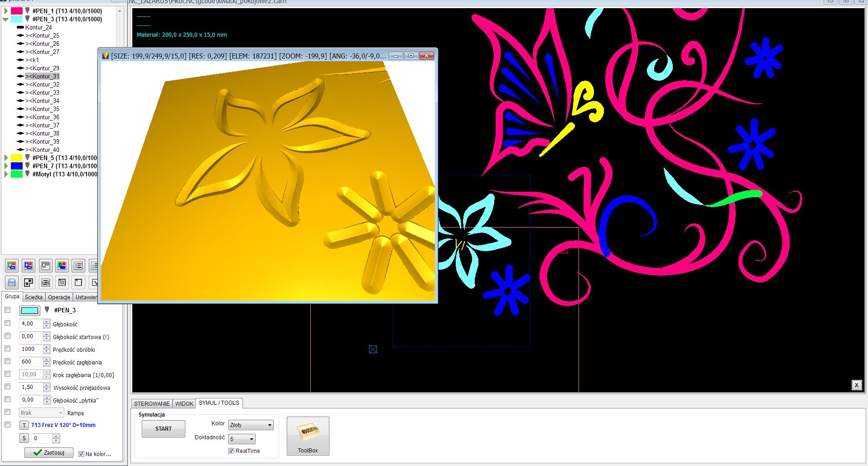Switch to the Operacje tab
The height and width of the screenshot is (466, 868).
(59, 297)
